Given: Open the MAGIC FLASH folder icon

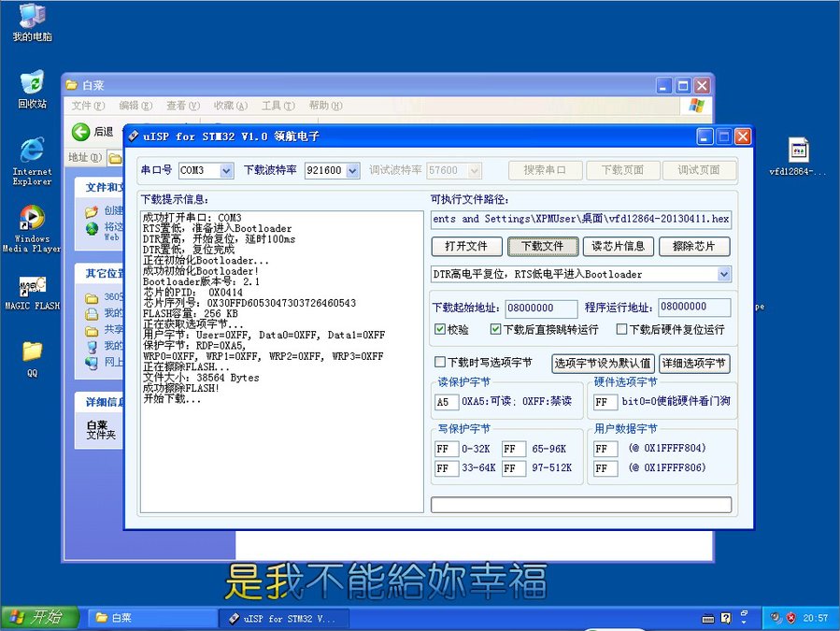Looking at the screenshot, I should click(x=30, y=285).
